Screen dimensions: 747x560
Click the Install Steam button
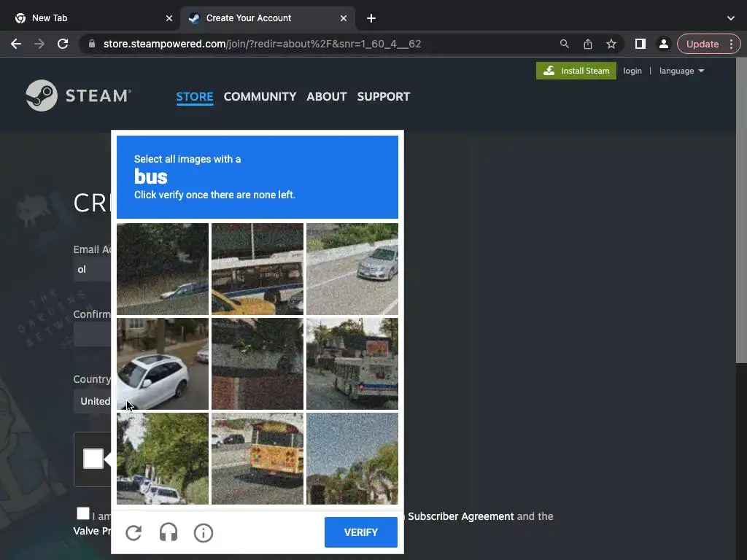coord(576,71)
